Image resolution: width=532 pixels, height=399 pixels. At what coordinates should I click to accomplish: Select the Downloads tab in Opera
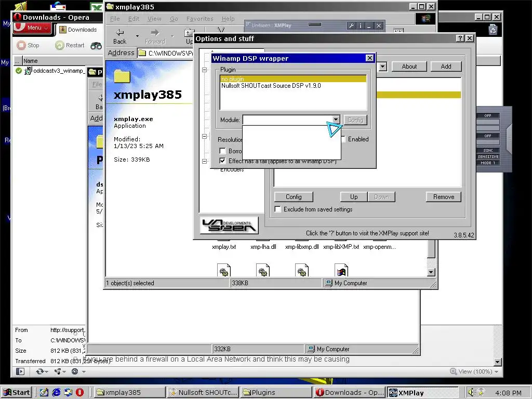tap(79, 30)
